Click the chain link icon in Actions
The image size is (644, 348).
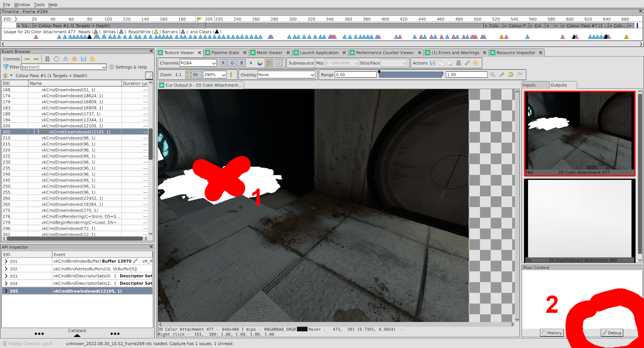pos(467,63)
